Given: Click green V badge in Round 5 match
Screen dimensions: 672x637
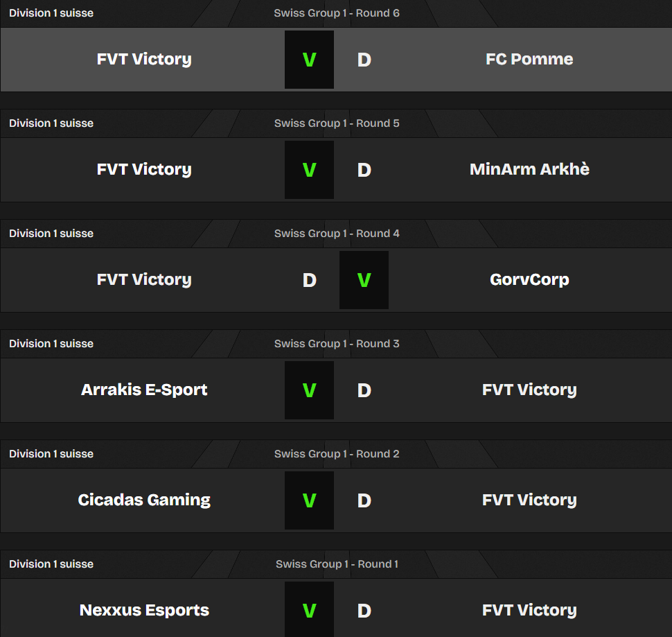Looking at the screenshot, I should point(309,170).
